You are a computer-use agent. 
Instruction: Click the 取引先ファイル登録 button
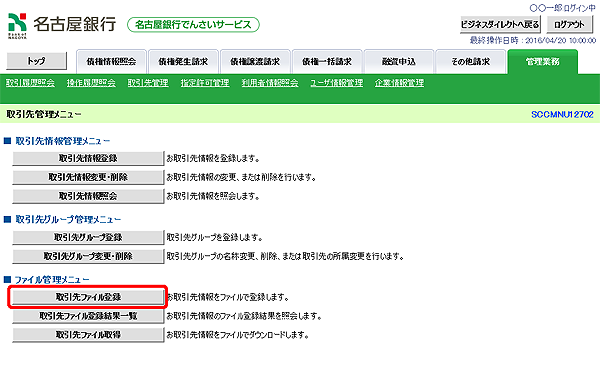coord(88,297)
